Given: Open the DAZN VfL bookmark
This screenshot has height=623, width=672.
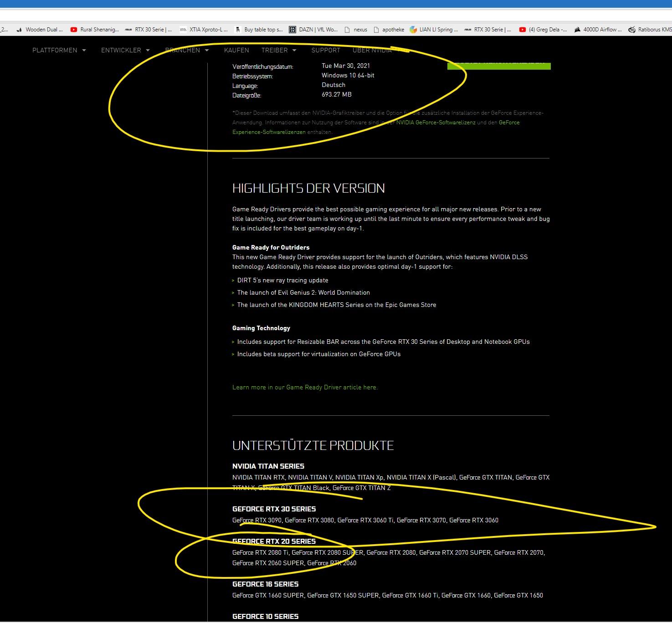Looking at the screenshot, I should (313, 30).
